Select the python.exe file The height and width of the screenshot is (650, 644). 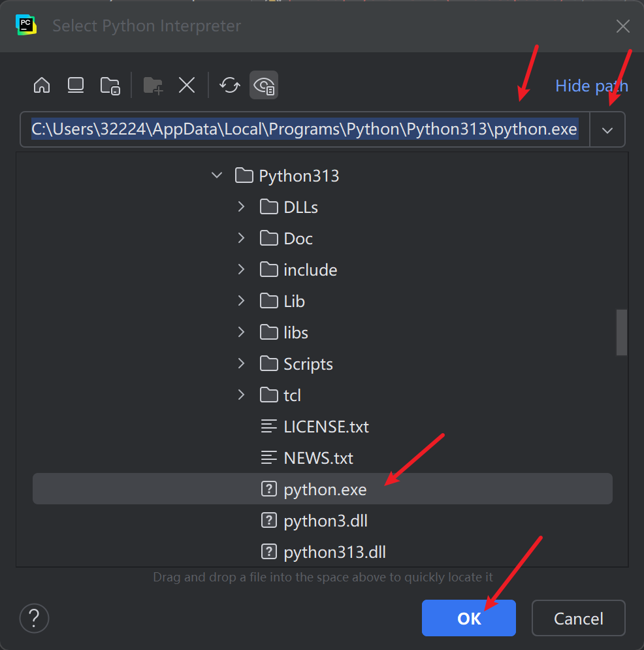325,489
